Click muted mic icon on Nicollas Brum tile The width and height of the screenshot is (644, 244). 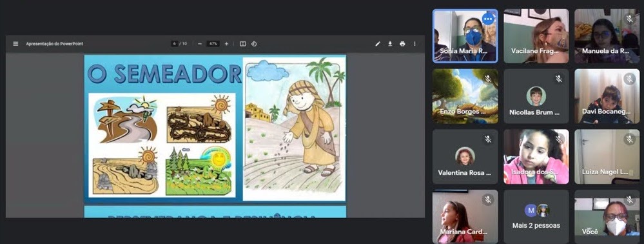558,79
